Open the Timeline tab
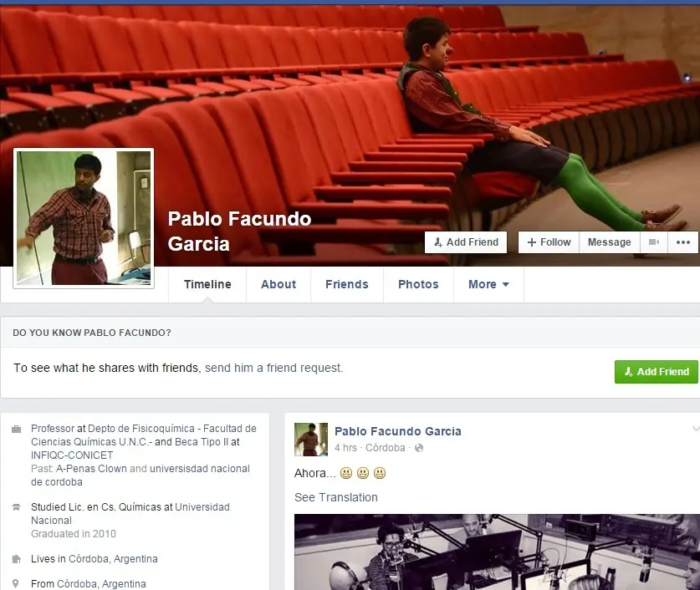The width and height of the screenshot is (700, 590). tap(207, 284)
